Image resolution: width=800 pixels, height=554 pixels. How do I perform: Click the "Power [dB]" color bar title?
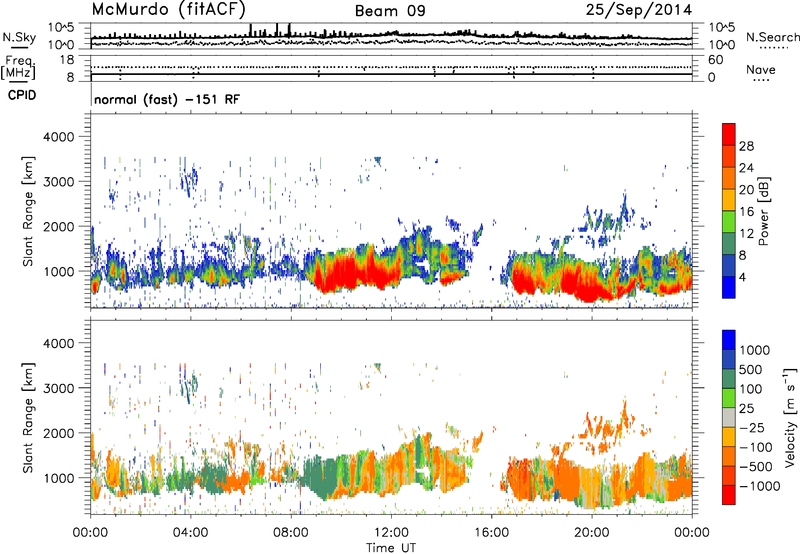(763, 211)
